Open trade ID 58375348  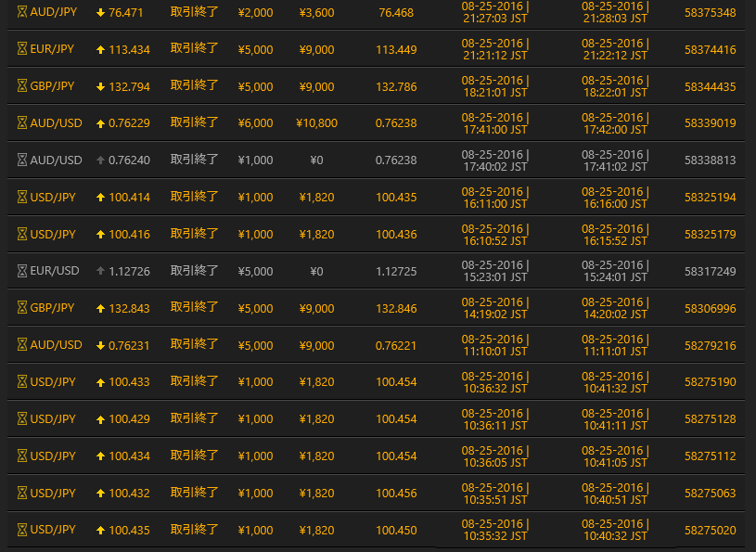(710, 12)
